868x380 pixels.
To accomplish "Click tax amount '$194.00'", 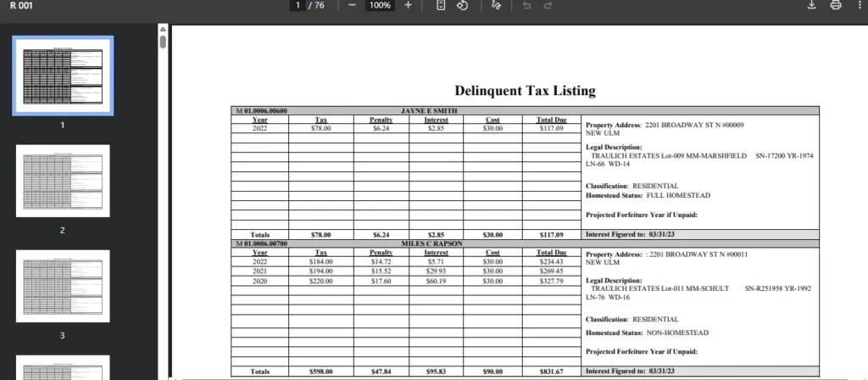I will pos(321,271).
